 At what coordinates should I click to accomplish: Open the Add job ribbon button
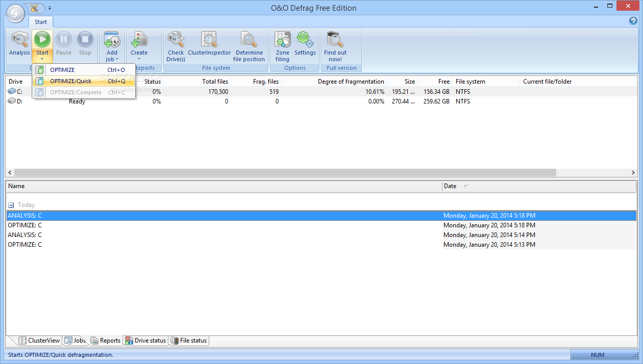coord(112,46)
